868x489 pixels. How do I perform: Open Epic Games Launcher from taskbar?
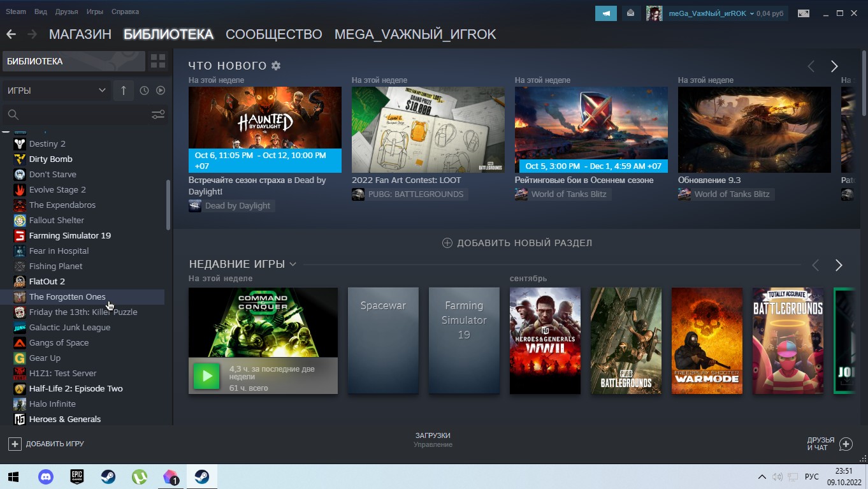[77, 477]
